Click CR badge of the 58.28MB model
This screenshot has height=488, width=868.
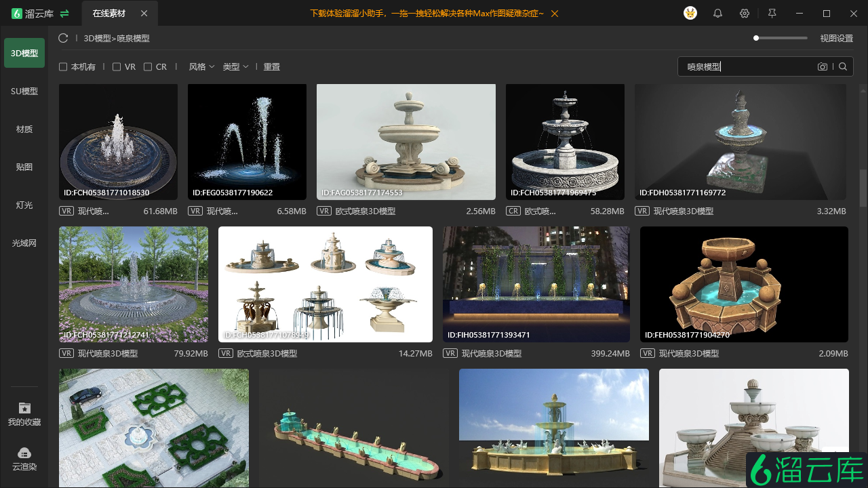coord(513,211)
